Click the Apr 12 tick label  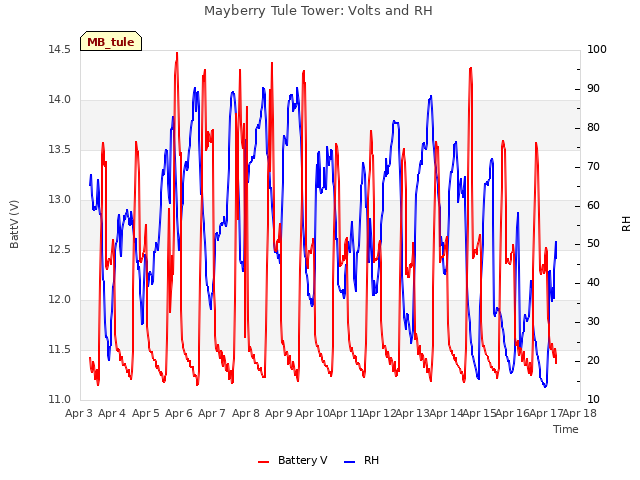coord(379,413)
